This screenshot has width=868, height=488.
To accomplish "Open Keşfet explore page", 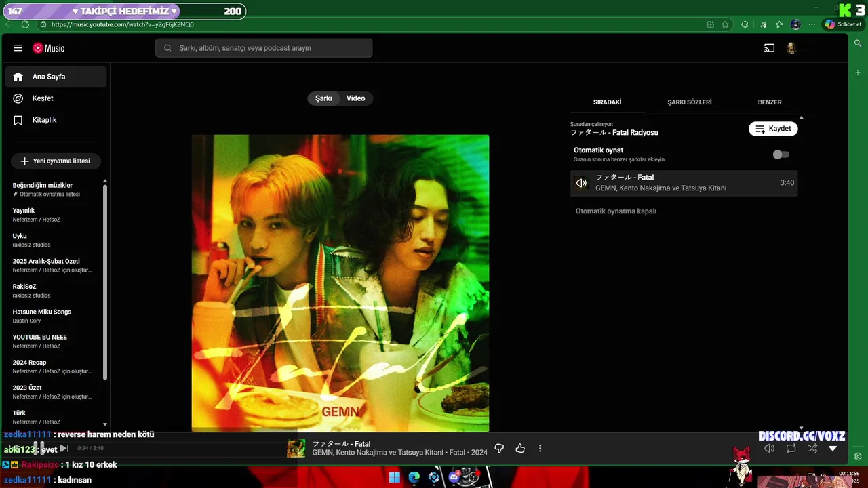I will coord(56,98).
